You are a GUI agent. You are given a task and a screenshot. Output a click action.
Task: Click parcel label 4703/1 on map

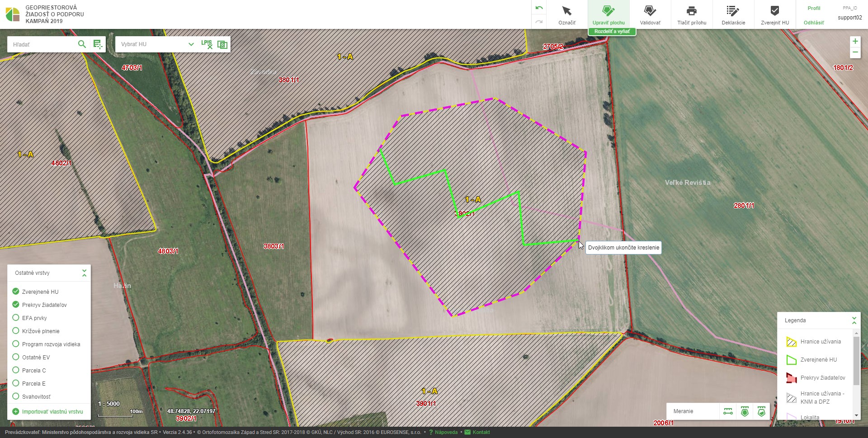click(x=132, y=68)
